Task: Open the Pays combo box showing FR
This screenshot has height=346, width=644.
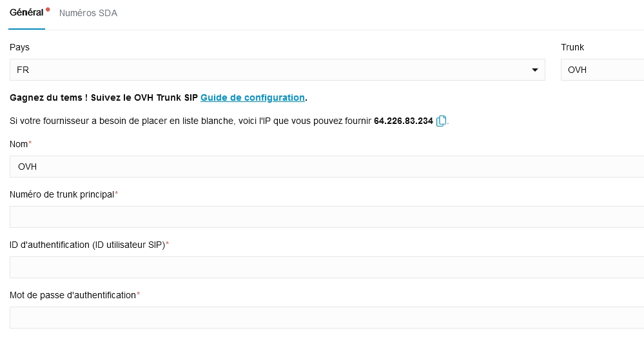Action: coord(271,70)
